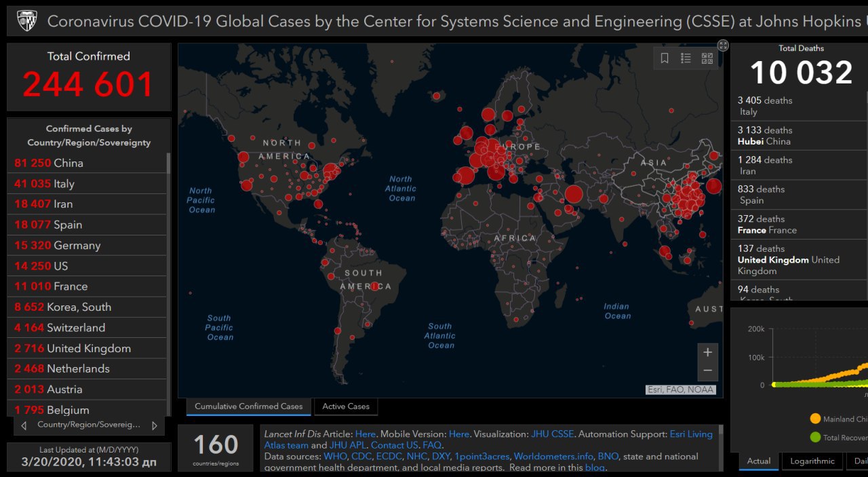The width and height of the screenshot is (868, 477).
Task: Open the WHO data source link
Action: tap(335, 457)
